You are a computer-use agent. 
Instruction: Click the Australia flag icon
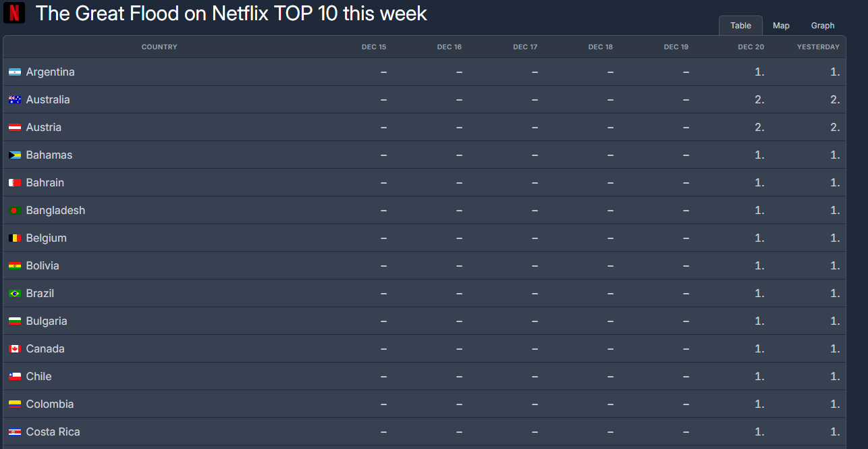pyautogui.click(x=15, y=100)
